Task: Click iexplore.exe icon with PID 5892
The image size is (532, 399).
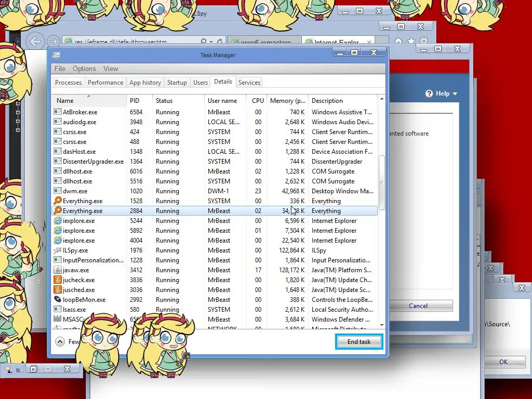Action: [x=58, y=230]
